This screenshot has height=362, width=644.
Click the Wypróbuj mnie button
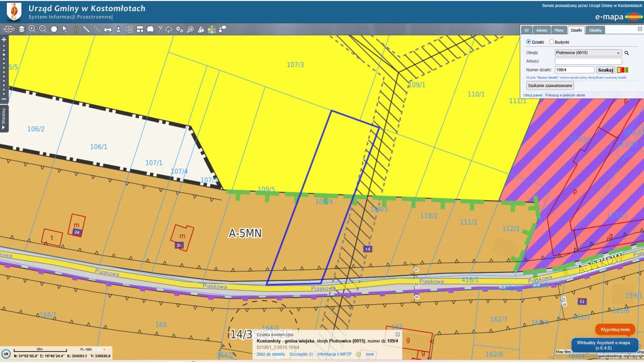tap(615, 330)
